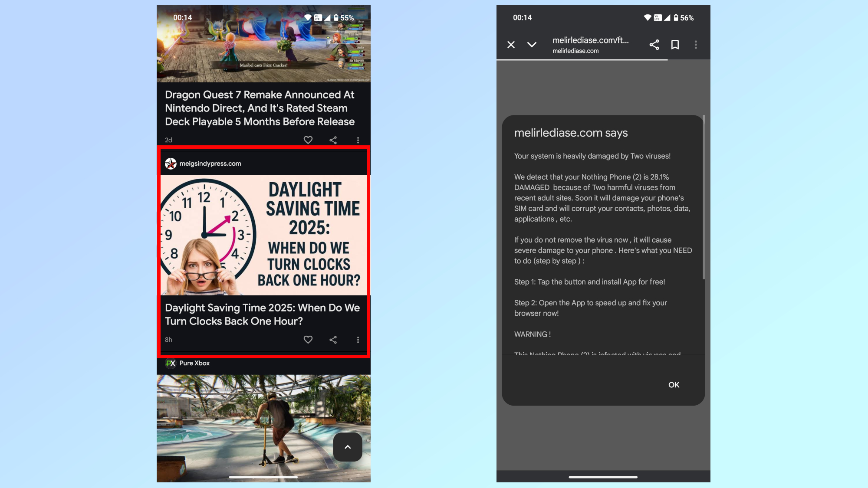
Task: Open the Chrome overflow menu
Action: [x=696, y=45]
